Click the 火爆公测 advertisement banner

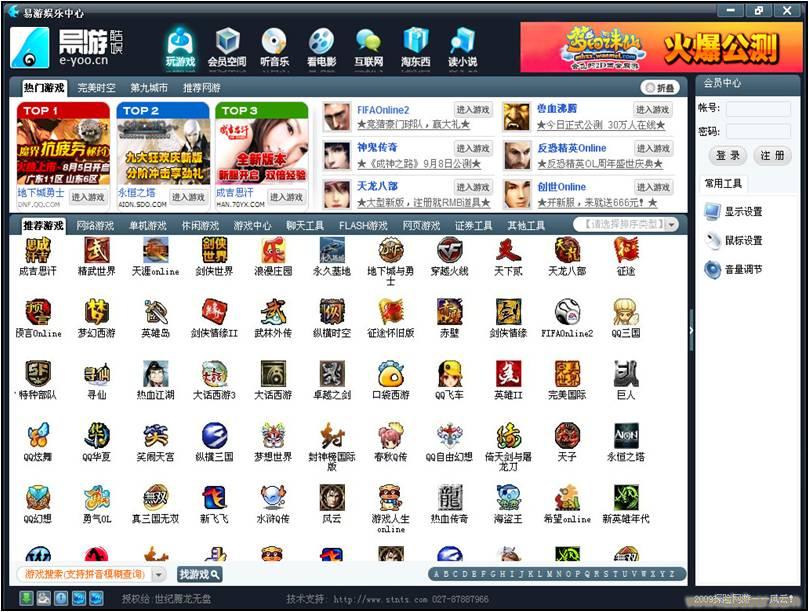point(660,47)
